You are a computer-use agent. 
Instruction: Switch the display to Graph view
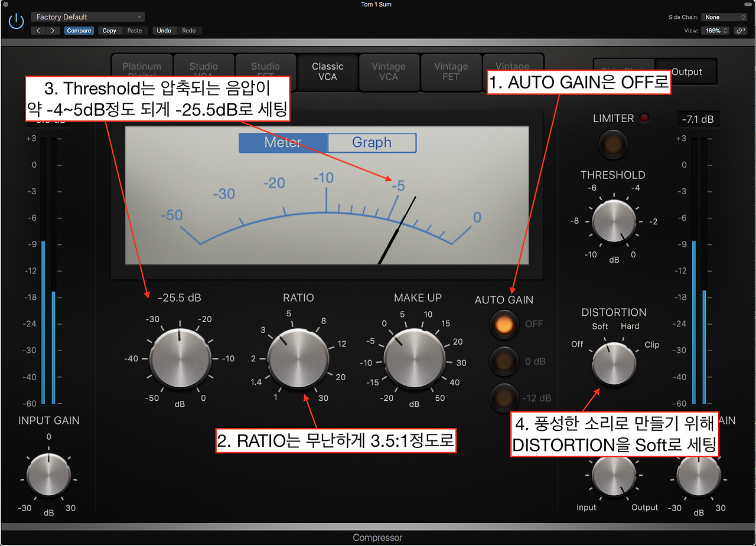click(372, 143)
